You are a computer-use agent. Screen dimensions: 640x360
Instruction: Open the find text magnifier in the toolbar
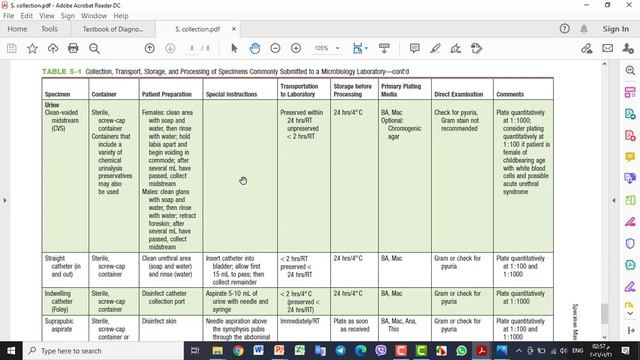(x=94, y=48)
